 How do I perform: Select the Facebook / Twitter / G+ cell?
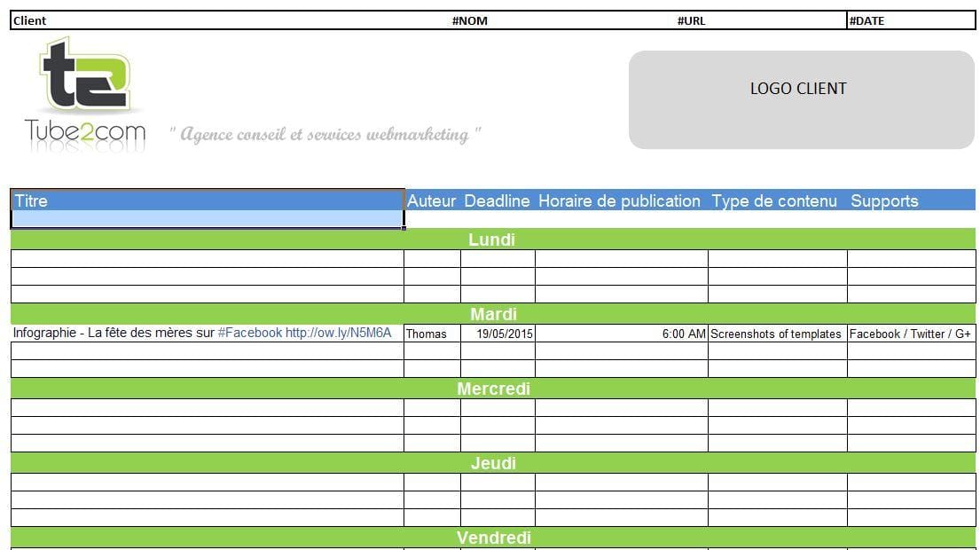[x=910, y=334]
